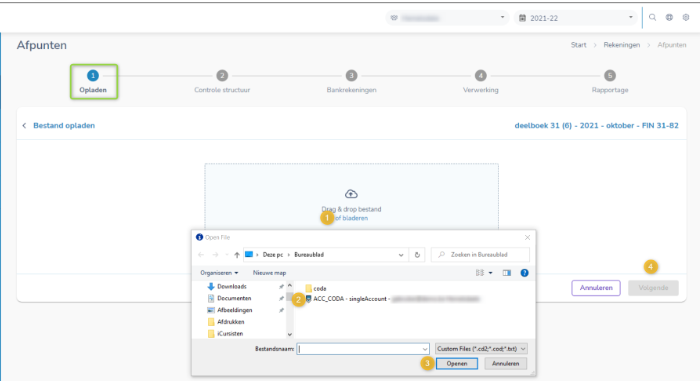
Task: Click the Opladen step 1
Action: [93, 82]
